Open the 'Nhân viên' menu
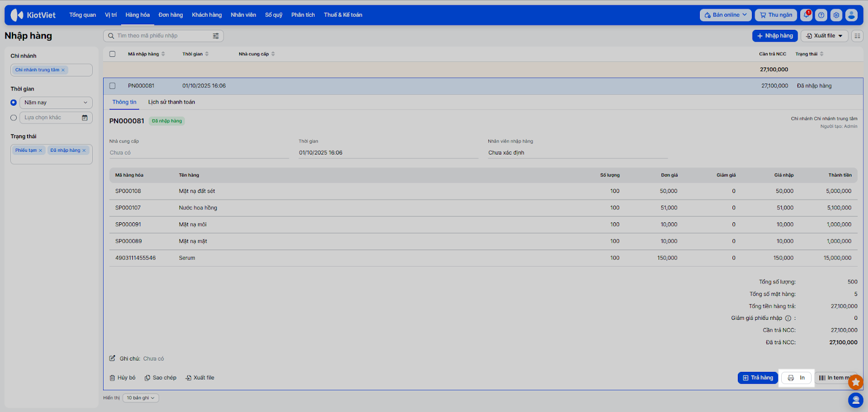Viewport: 868px width, 412px height. 243,15
